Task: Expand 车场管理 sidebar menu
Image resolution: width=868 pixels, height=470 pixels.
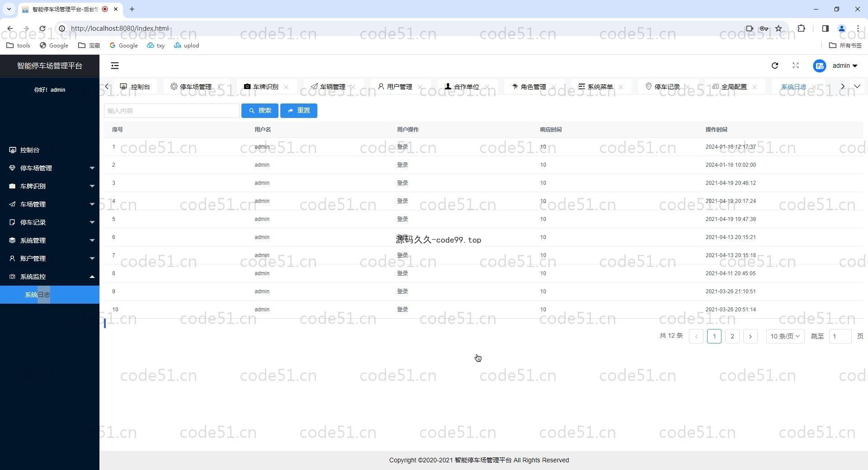Action: [x=50, y=204]
